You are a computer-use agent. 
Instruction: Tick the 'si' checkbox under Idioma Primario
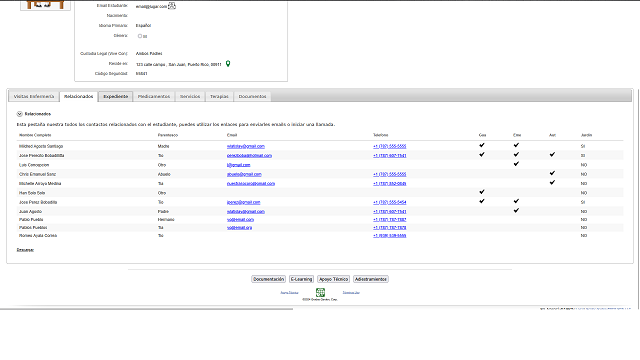tap(140, 36)
